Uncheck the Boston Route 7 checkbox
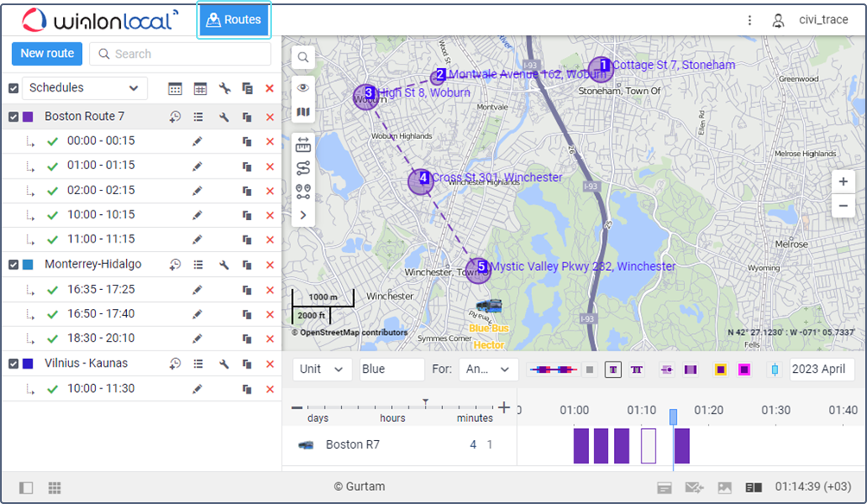This screenshot has width=867, height=504. pos(14,117)
